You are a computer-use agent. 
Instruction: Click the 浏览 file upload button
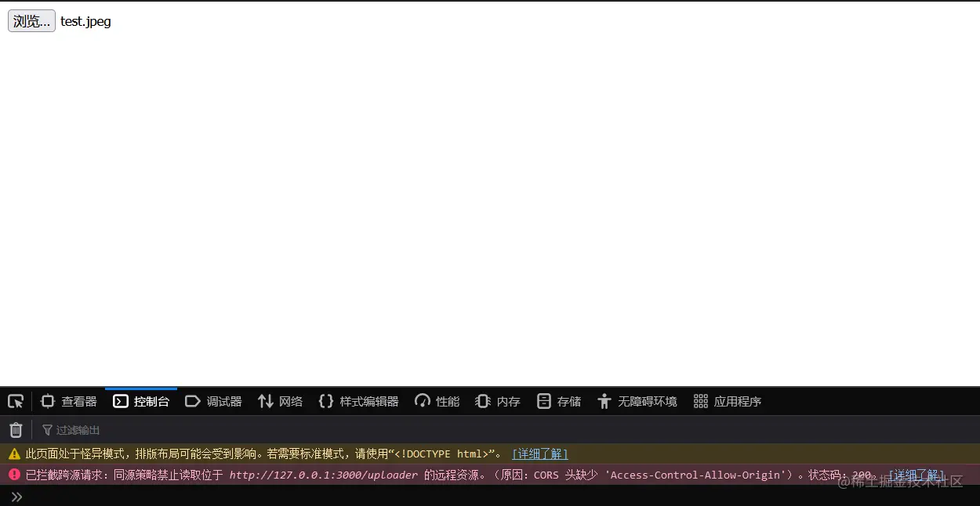click(x=31, y=20)
